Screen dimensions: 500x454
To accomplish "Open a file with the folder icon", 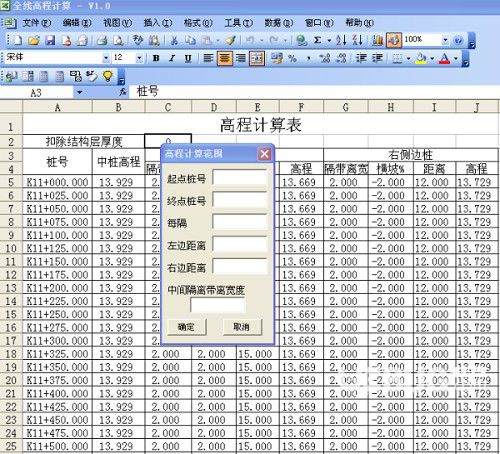I will [x=34, y=41].
